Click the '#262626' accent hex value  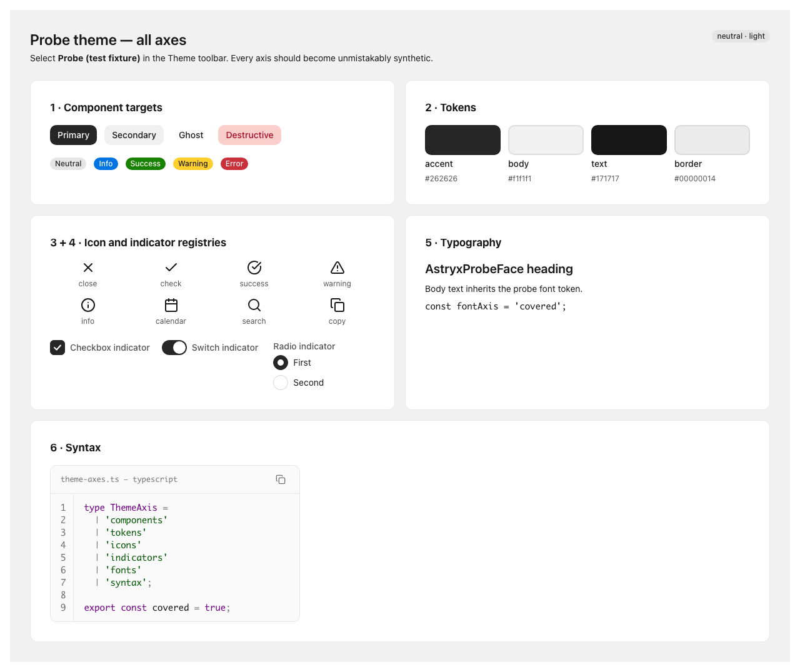(441, 179)
